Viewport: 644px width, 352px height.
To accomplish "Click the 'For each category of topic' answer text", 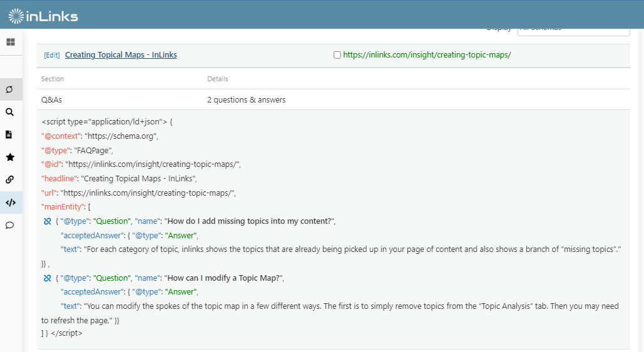I will pos(353,249).
